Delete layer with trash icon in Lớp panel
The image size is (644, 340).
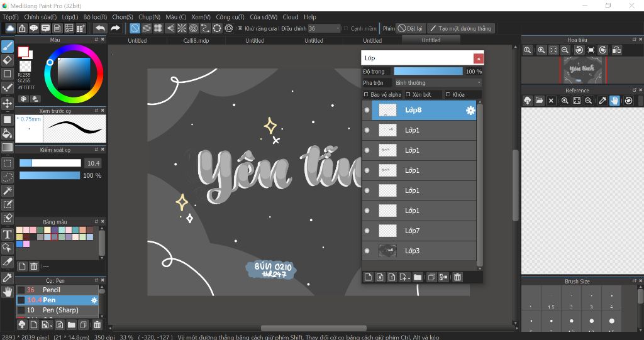click(x=457, y=278)
